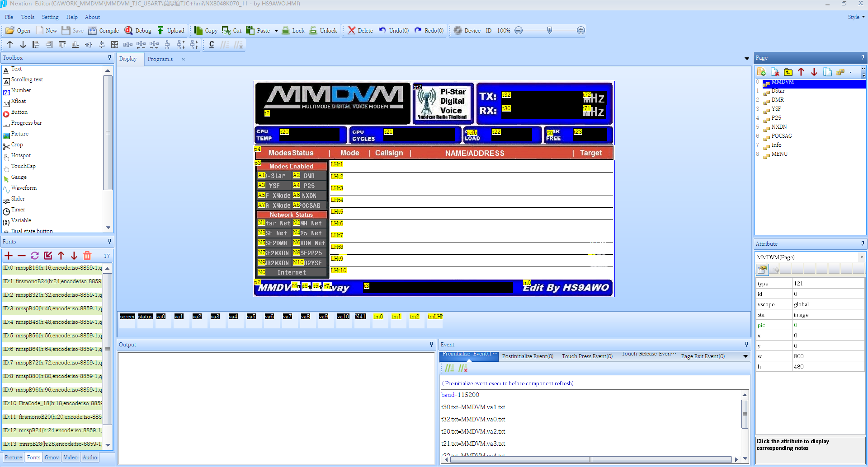Switch to the Gmov resource tab
The image size is (868, 467).
52,458
